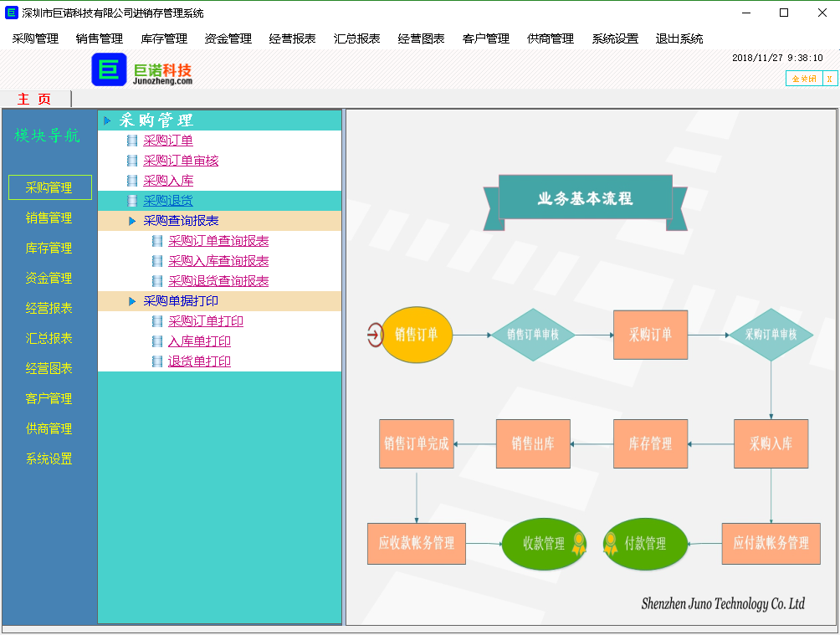
Task: Click the database icon beside 采购订单
Action: tap(132, 141)
